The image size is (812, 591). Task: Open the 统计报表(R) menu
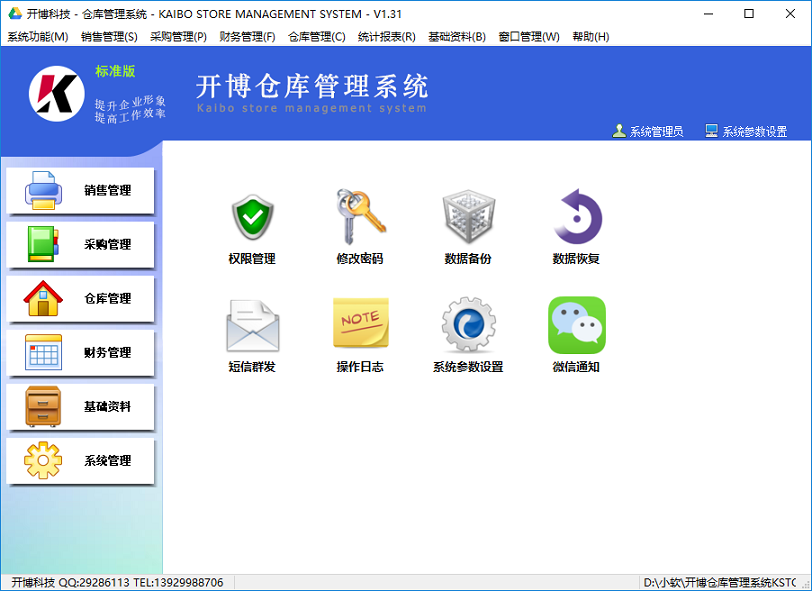click(x=387, y=37)
